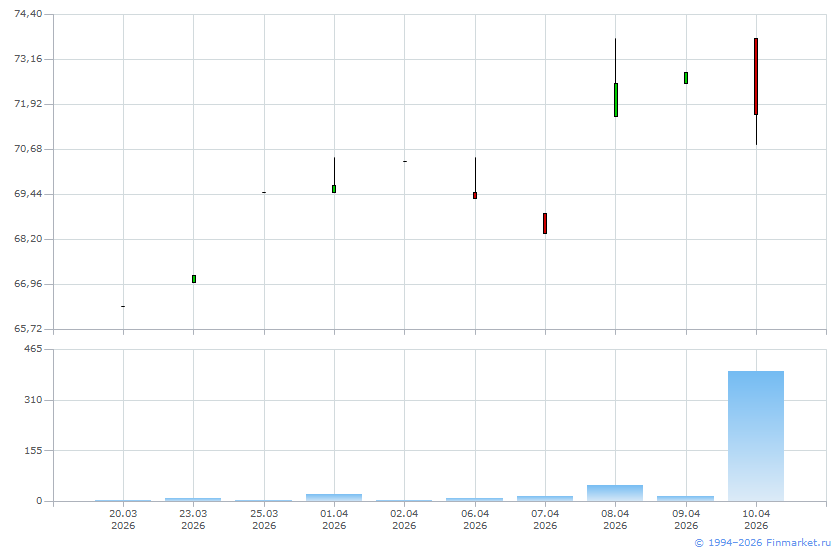Image resolution: width=840 pixels, height=550 pixels.
Task: Click the green candlestick for 08.04
Action: coord(615,100)
